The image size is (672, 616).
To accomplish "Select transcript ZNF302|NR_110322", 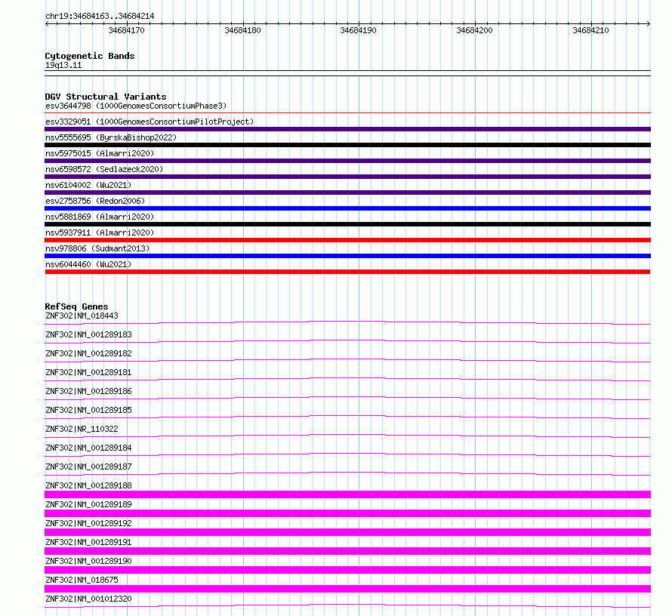I will [x=82, y=429].
